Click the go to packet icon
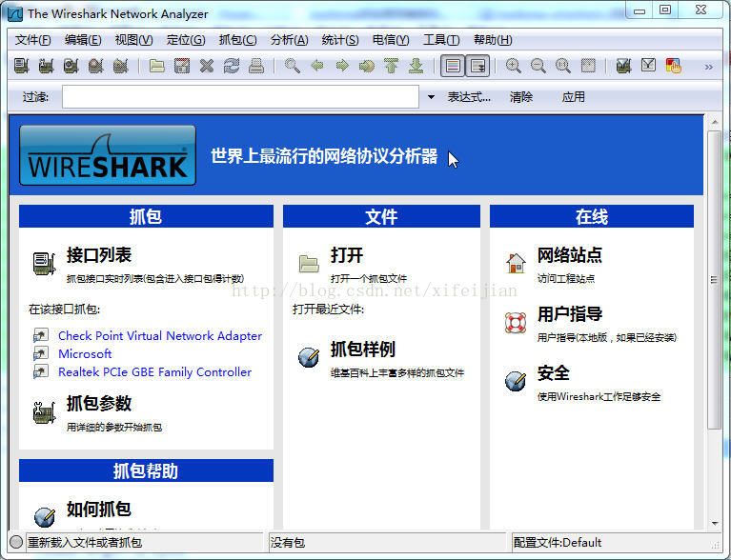731x560 pixels. pos(367,66)
